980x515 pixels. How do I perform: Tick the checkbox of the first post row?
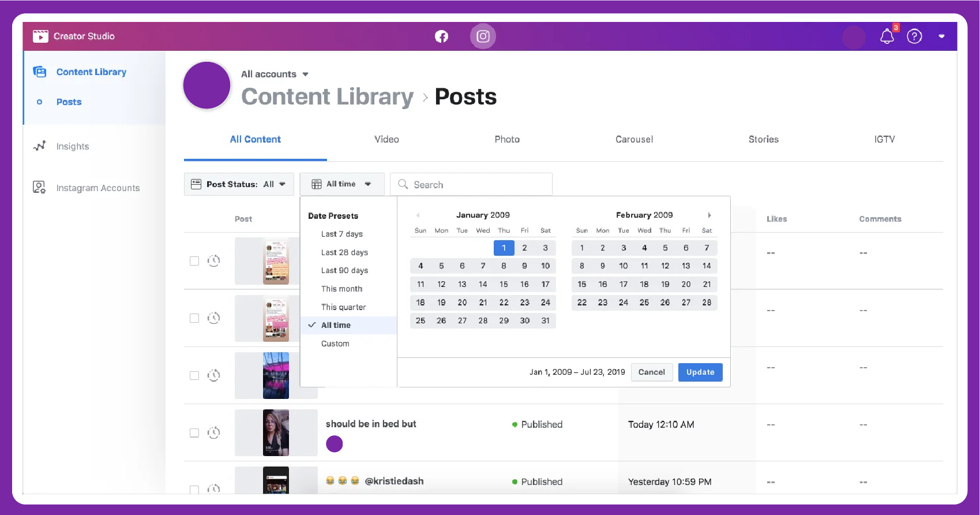[194, 261]
